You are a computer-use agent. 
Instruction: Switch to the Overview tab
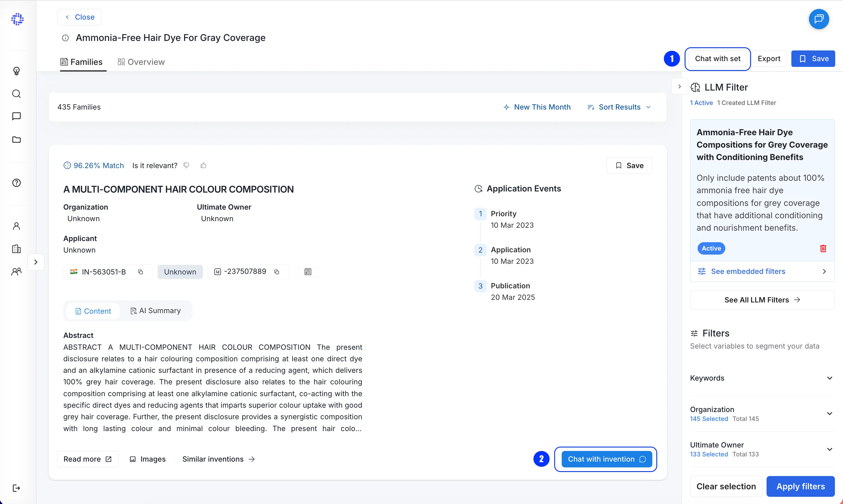point(141,62)
